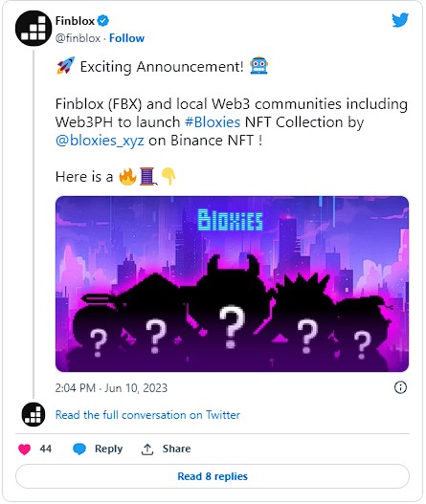Viewport: 426px width, 504px height.
Task: Click the Reply text label
Action: point(109,449)
